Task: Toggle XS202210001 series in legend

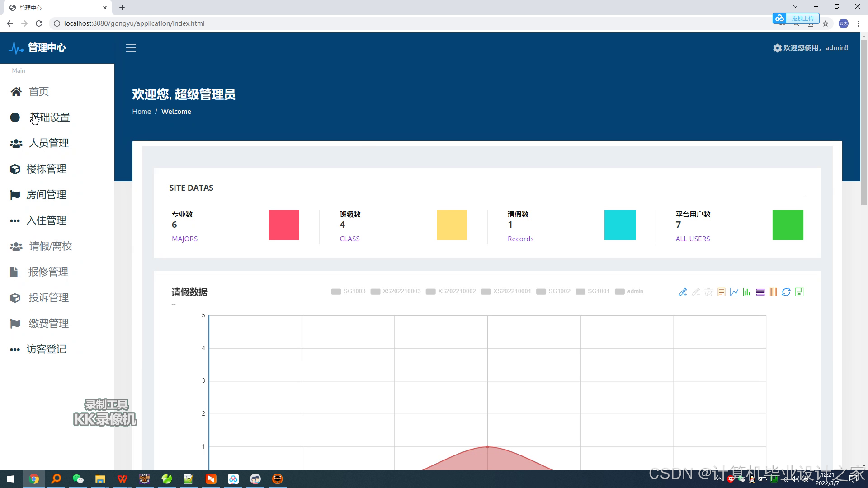Action: tap(506, 291)
